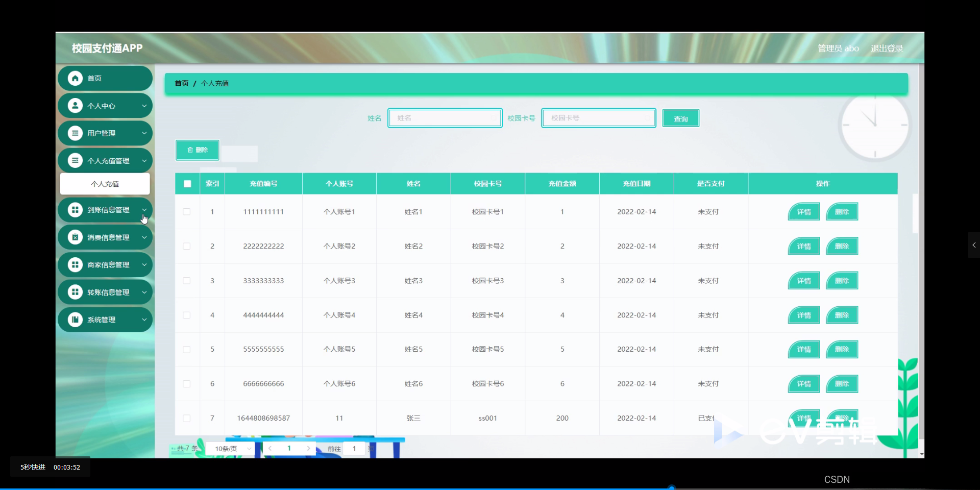Open 系统管理 via its sidebar icon
This screenshot has width=980, height=490.
75,320
